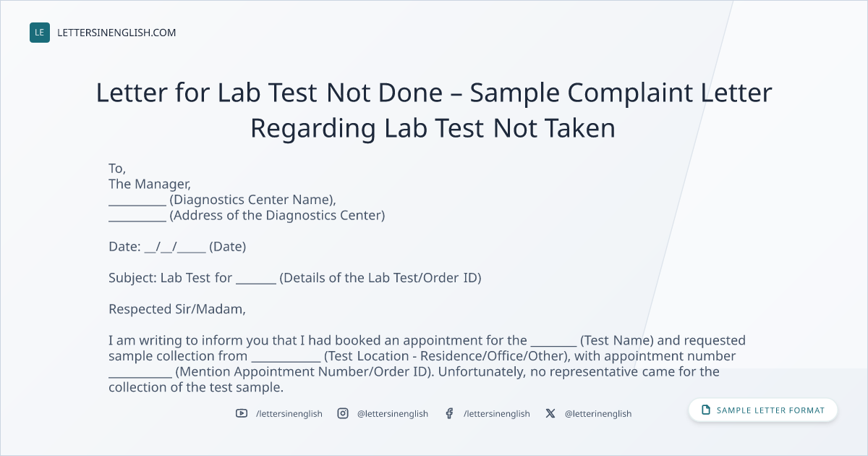The image size is (868, 456).
Task: Click the Appointment Number blank line
Action: 140,374
